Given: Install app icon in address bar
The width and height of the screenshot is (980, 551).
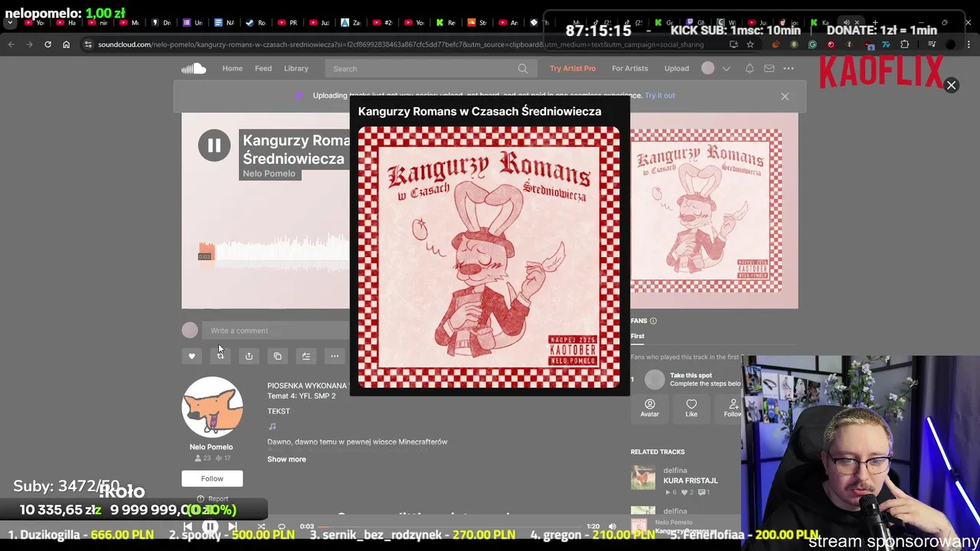Looking at the screenshot, I should pyautogui.click(x=733, y=44).
